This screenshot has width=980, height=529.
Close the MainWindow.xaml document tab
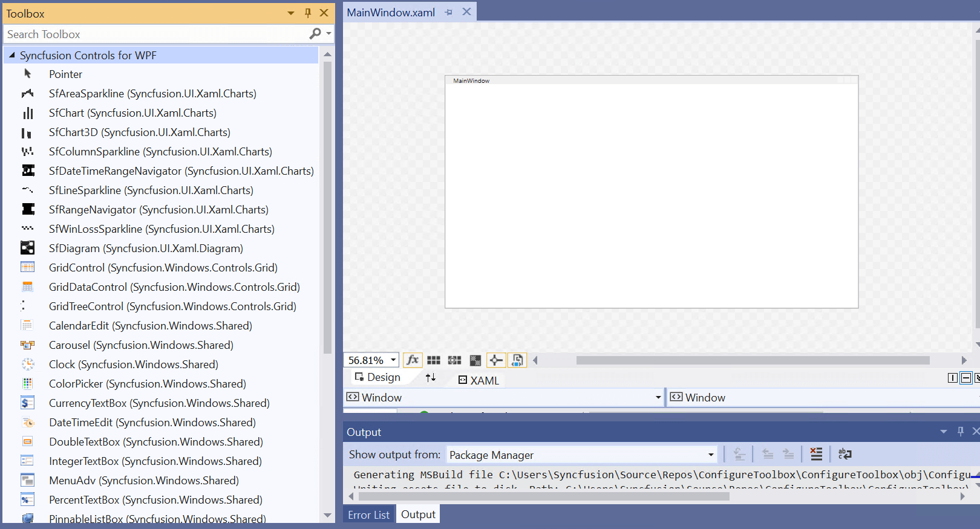[x=466, y=12]
